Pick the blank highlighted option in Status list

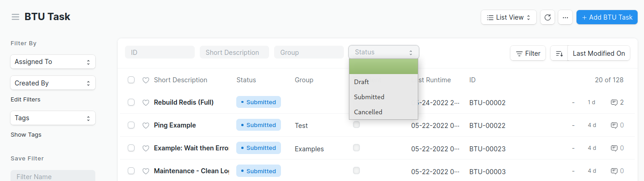click(x=383, y=67)
